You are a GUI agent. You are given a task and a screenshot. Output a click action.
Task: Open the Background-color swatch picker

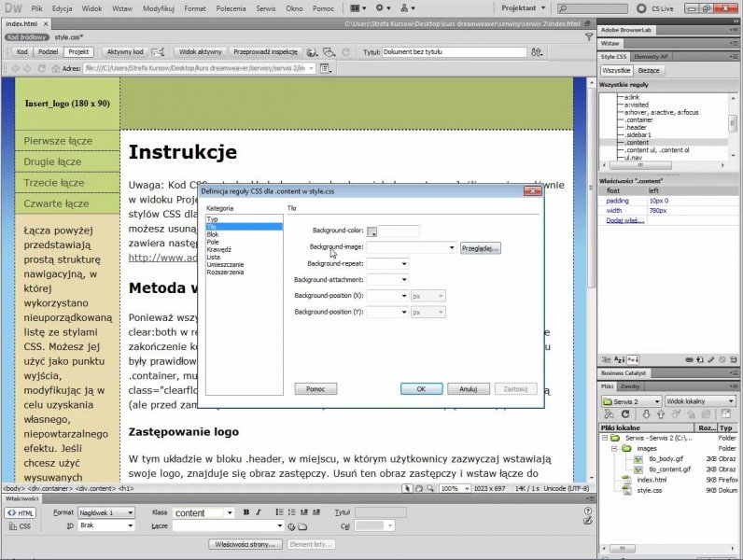click(x=372, y=231)
